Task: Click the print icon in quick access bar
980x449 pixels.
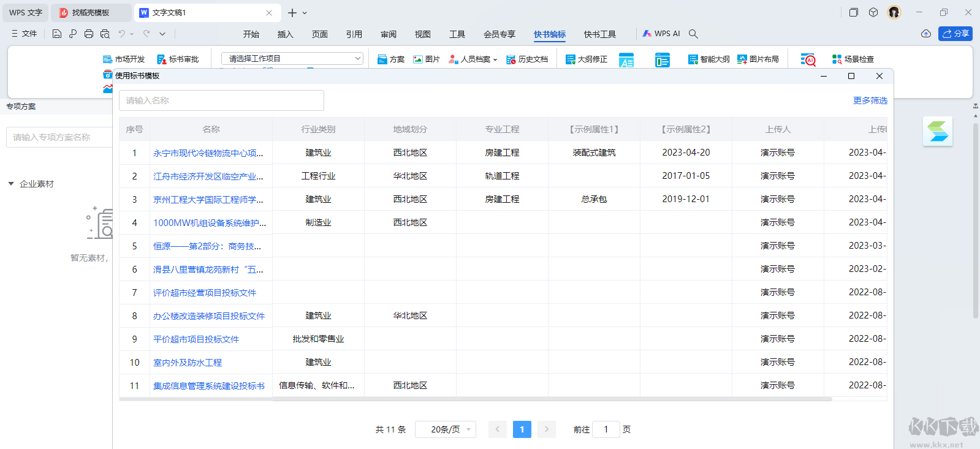Action: pyautogui.click(x=89, y=34)
